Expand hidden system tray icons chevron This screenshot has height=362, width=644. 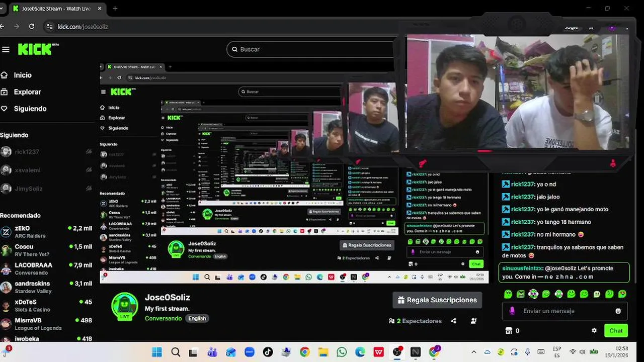[x=474, y=352]
